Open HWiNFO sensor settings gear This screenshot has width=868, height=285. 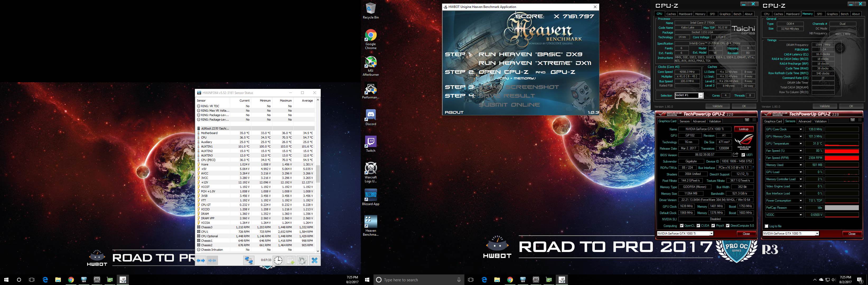pyautogui.click(x=302, y=260)
